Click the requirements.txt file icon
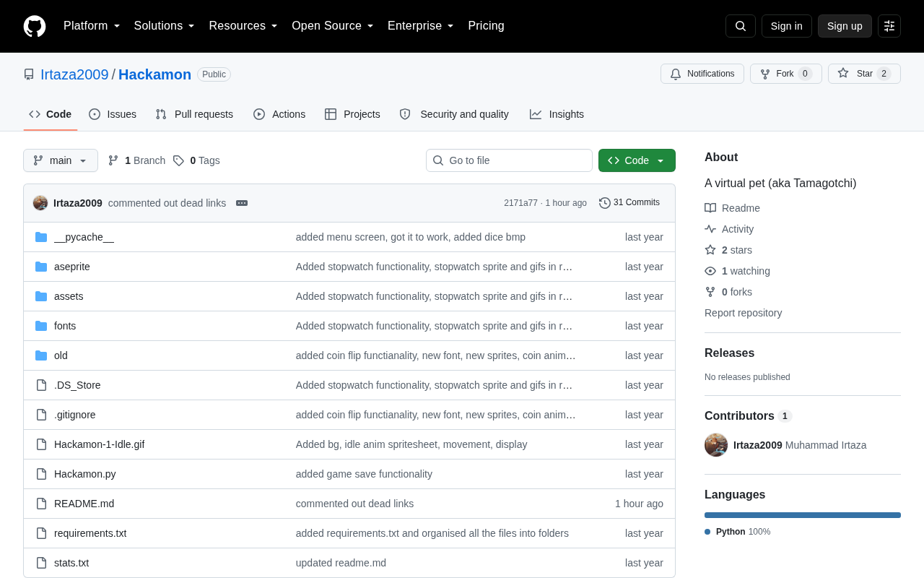924x578 pixels. 41,533
